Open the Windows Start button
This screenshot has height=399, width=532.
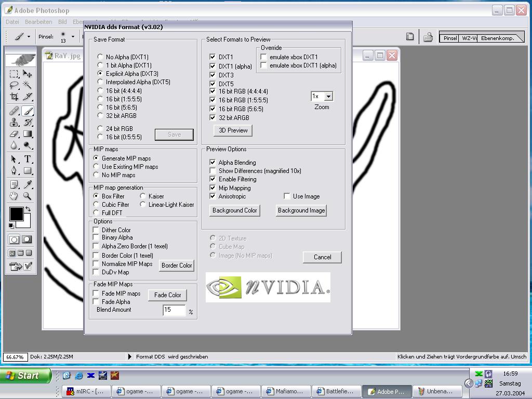(x=25, y=376)
